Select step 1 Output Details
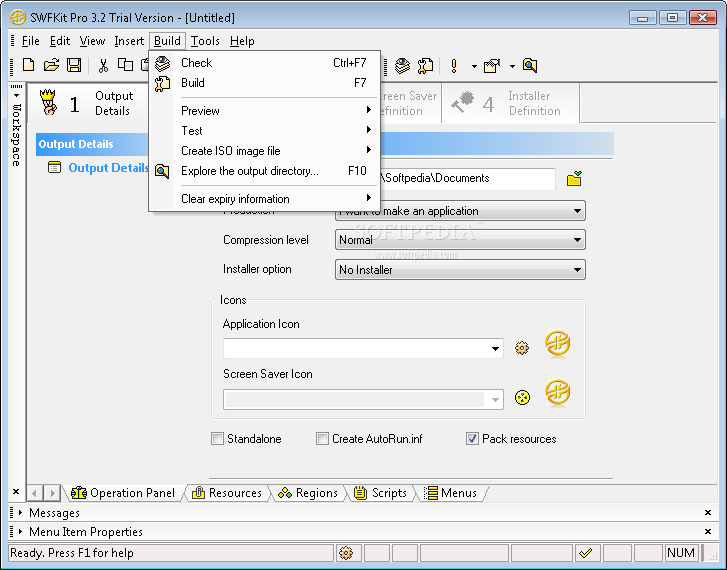Image resolution: width=727 pixels, height=570 pixels. click(x=88, y=103)
